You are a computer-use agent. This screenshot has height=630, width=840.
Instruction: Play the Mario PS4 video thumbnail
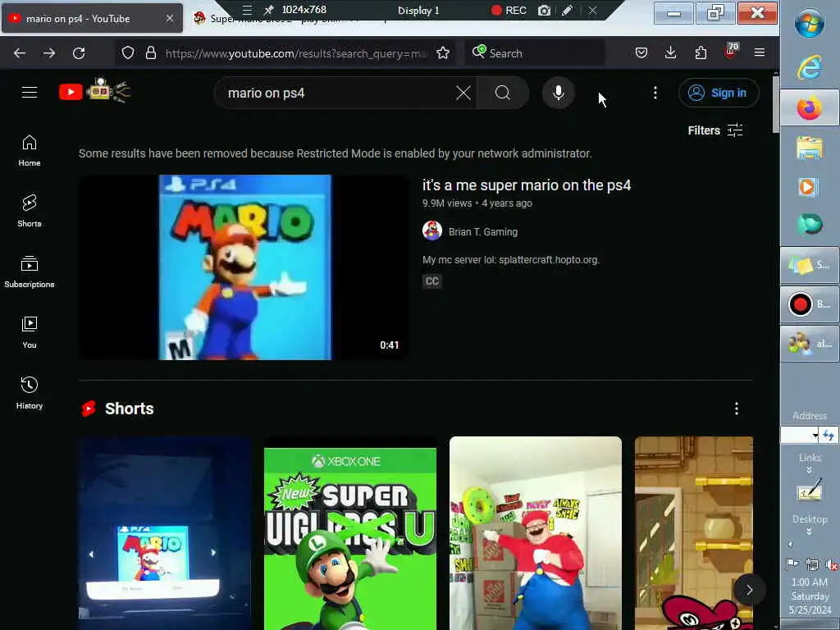(244, 267)
